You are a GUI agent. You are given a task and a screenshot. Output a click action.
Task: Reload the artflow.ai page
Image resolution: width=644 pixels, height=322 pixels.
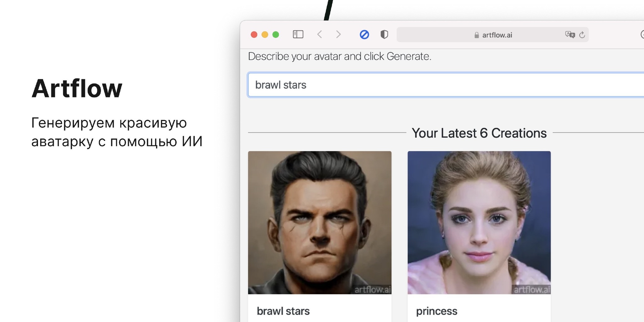pyautogui.click(x=582, y=35)
